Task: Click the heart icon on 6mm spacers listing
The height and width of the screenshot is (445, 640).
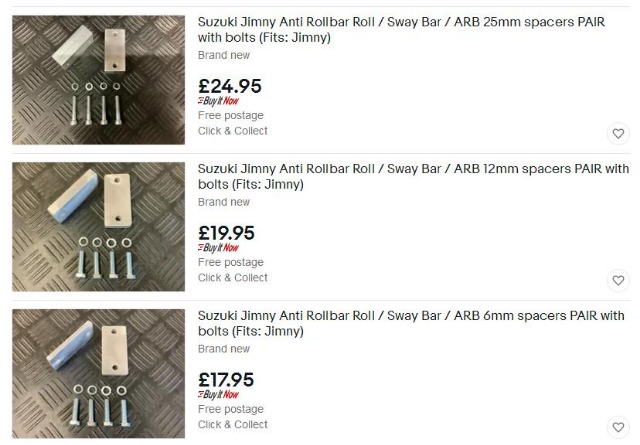Action: pos(618,428)
